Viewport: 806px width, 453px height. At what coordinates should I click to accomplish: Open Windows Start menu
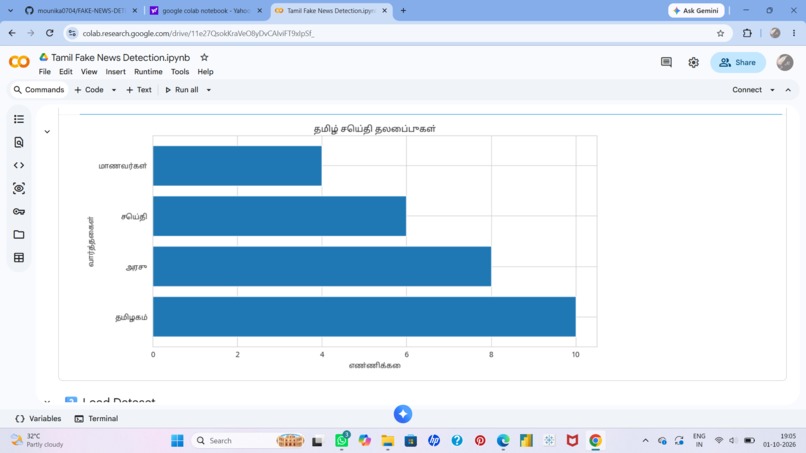point(177,441)
